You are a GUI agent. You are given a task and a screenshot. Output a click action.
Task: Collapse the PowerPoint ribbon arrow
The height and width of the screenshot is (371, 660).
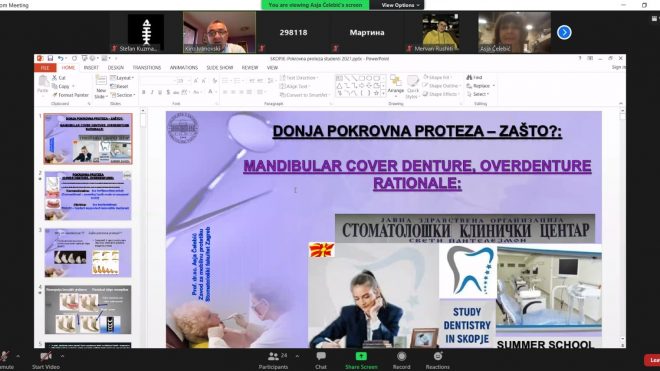[620, 103]
